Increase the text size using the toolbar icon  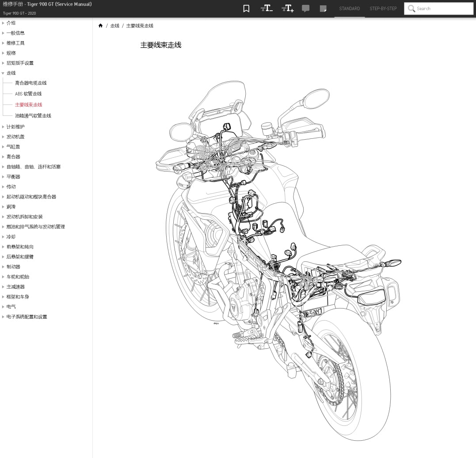[x=287, y=8]
